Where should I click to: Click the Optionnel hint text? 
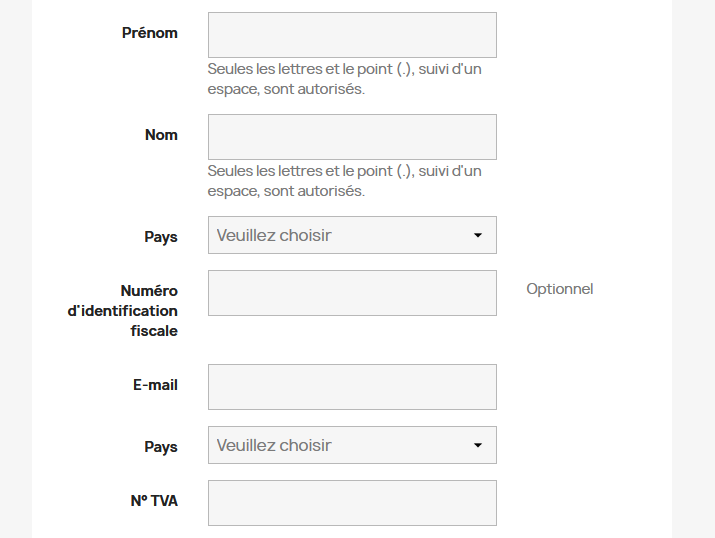pyautogui.click(x=560, y=289)
